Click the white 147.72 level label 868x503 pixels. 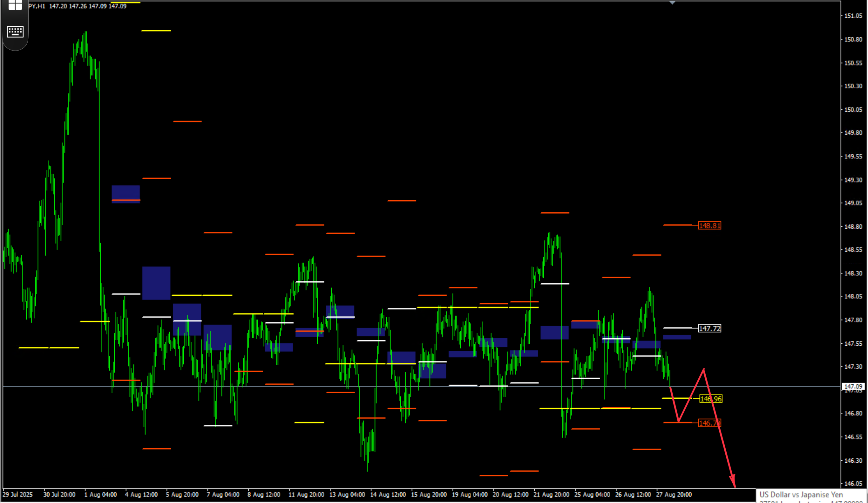(x=709, y=328)
